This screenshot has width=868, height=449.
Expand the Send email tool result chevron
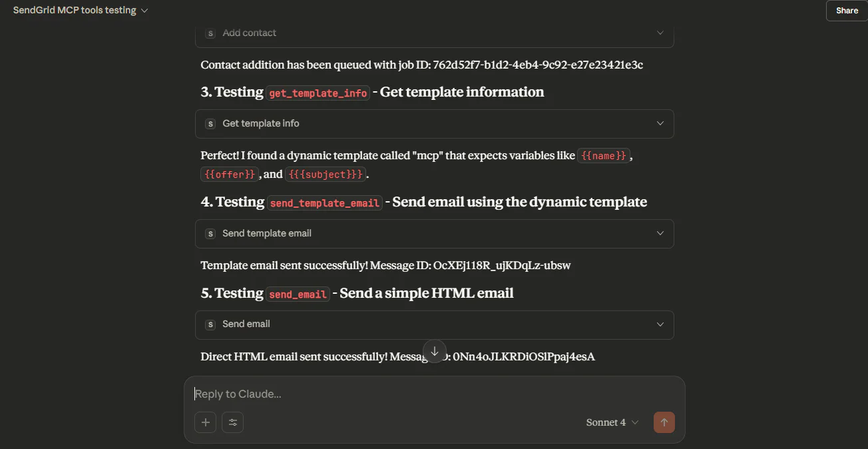point(660,324)
